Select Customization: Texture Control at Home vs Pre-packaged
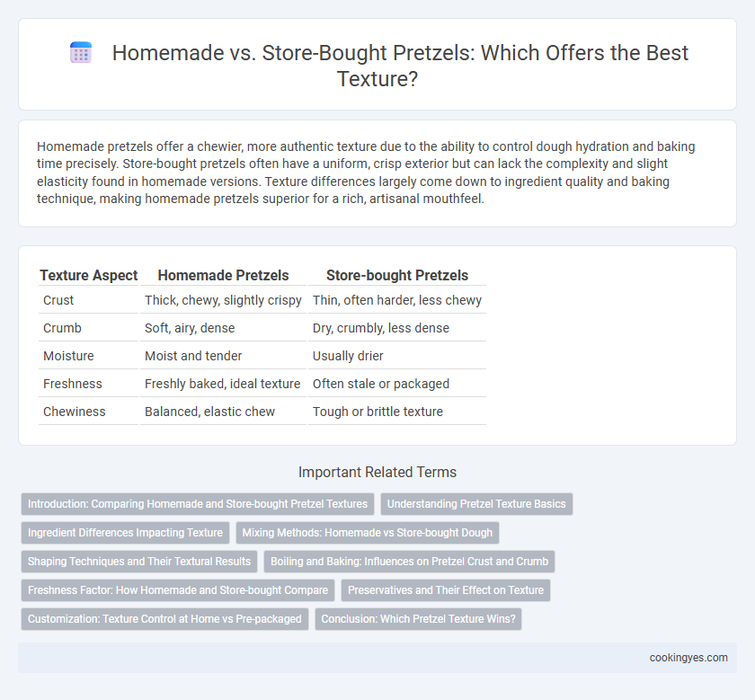Image resolution: width=755 pixels, height=700 pixels. pyautogui.click(x=164, y=619)
